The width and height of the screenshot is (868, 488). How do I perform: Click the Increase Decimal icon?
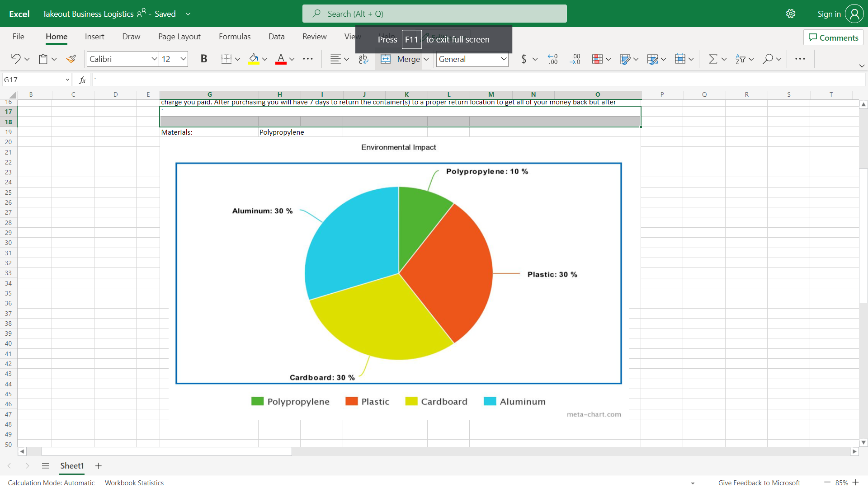click(552, 59)
